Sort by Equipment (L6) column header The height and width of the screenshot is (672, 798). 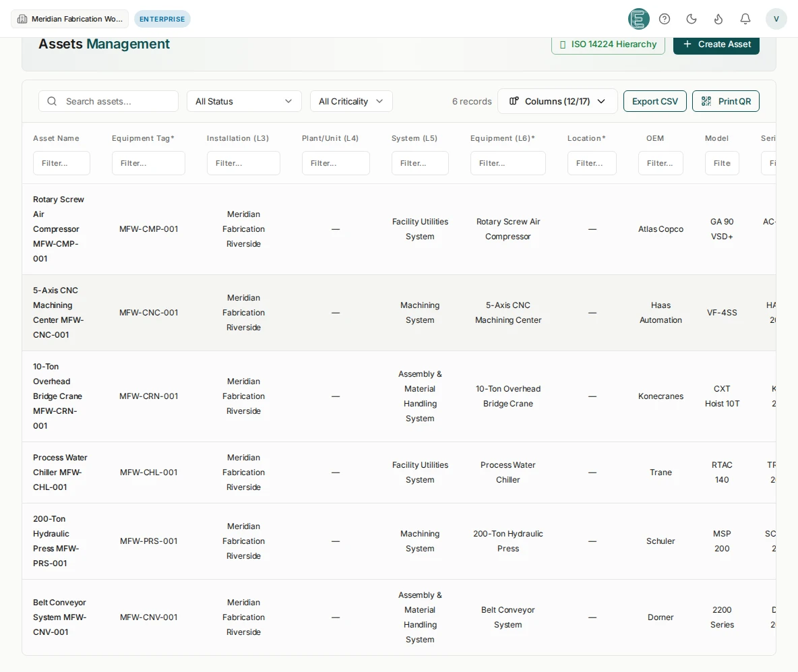[502, 138]
